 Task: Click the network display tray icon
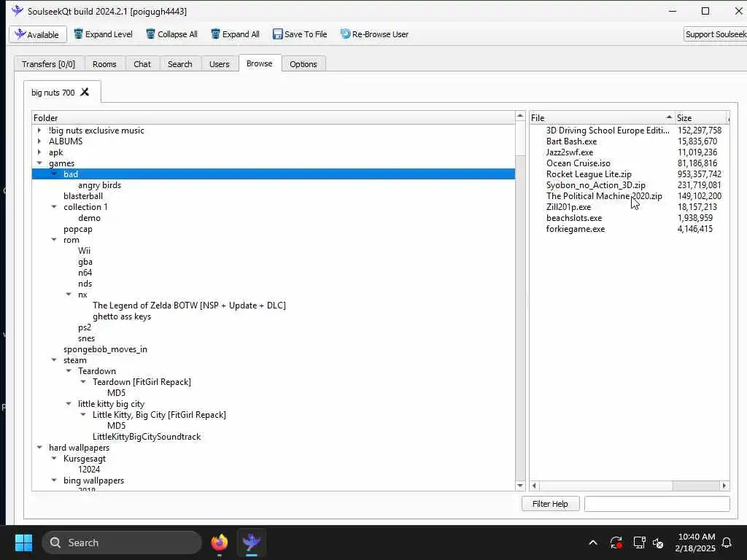coord(639,542)
